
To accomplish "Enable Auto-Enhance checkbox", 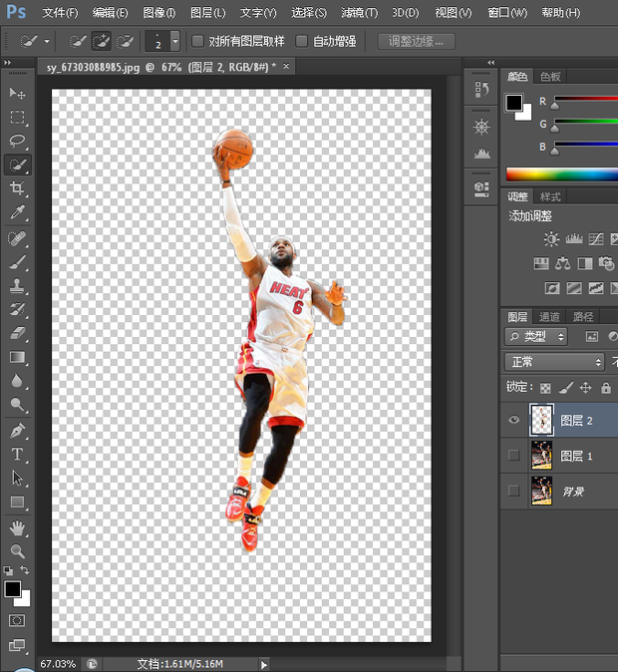I will pyautogui.click(x=302, y=41).
